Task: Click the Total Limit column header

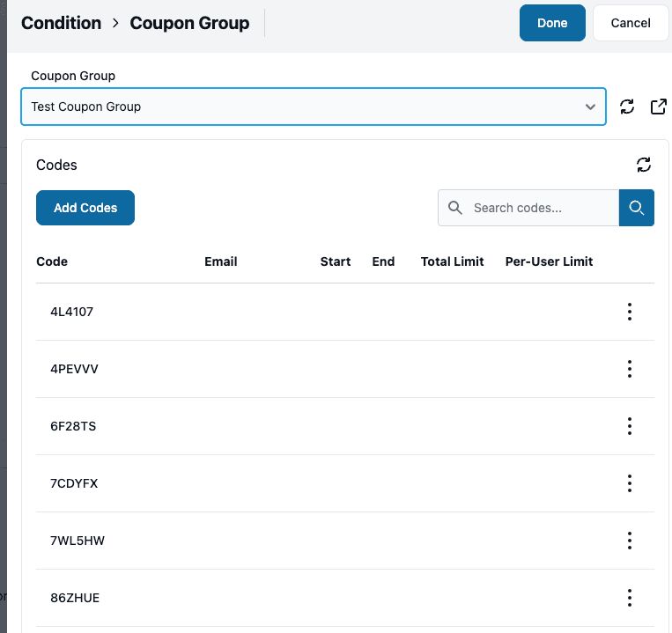Action: (452, 261)
